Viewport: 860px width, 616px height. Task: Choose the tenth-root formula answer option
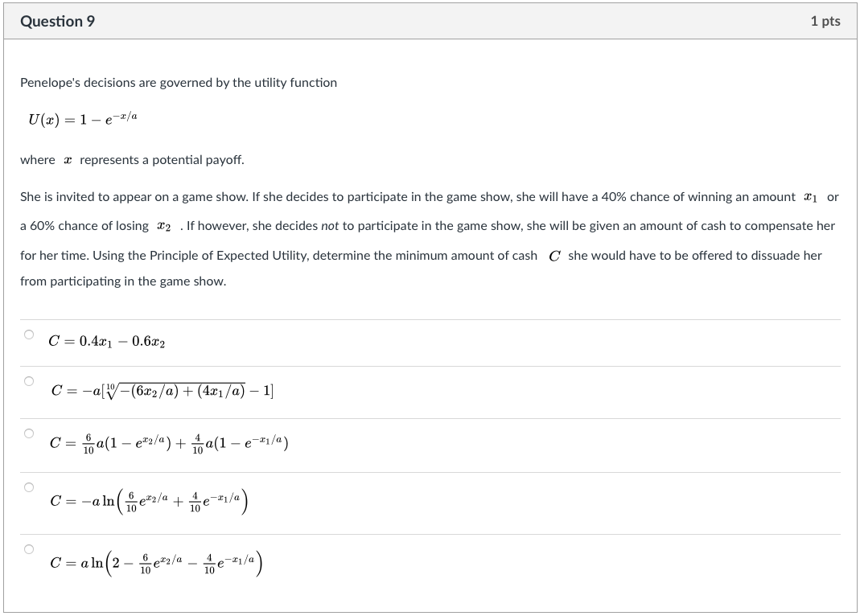[29, 381]
